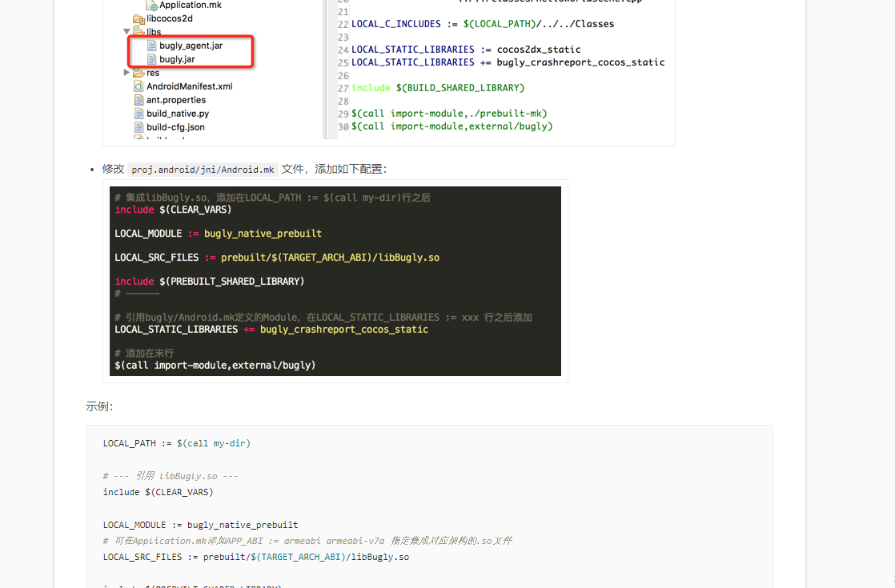This screenshot has height=588, width=895.
Task: Select ant.properties in the tree
Action: click(176, 100)
